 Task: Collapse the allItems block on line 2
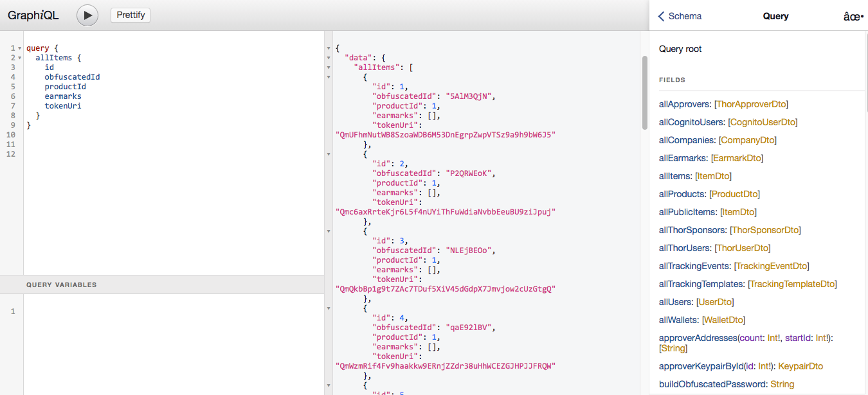coord(20,58)
